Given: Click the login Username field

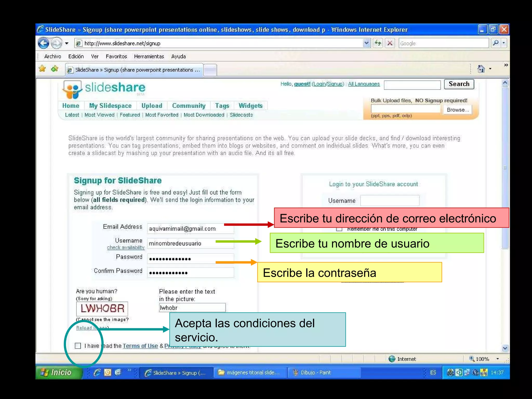Looking at the screenshot, I should click(390, 201).
